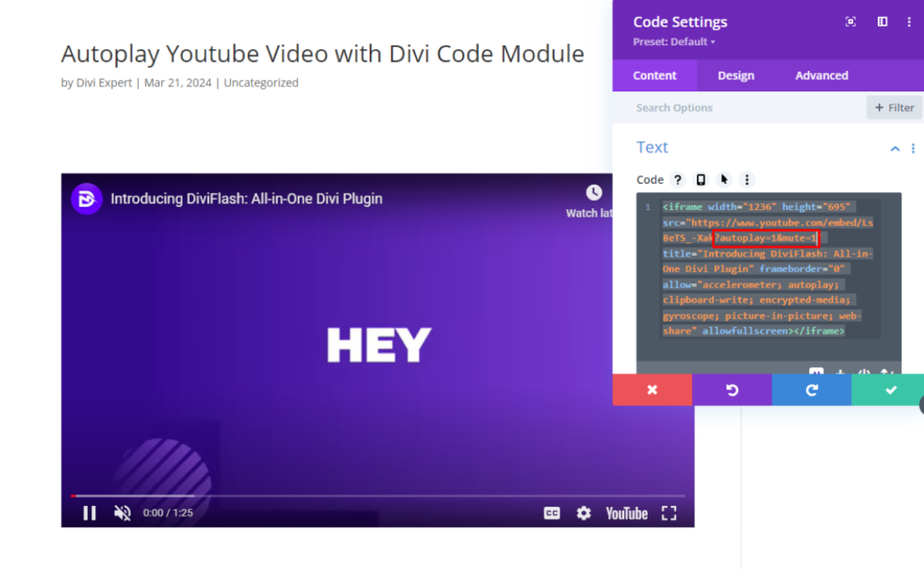Open the video player settings gear
This screenshot has height=569, width=924.
pyautogui.click(x=584, y=513)
